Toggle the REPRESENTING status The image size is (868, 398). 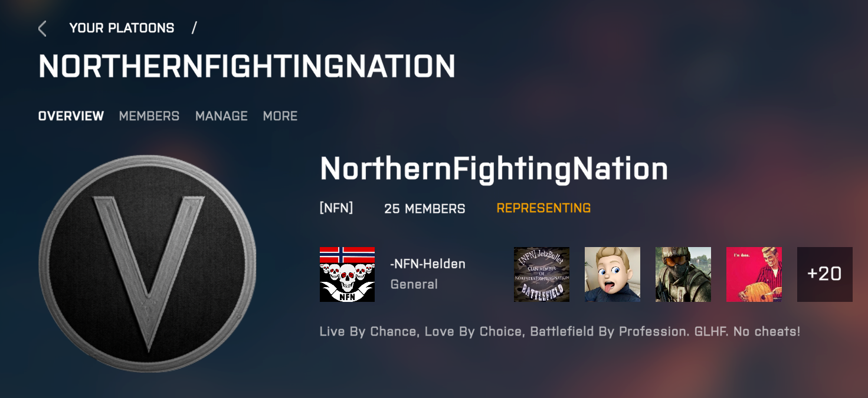click(x=543, y=208)
